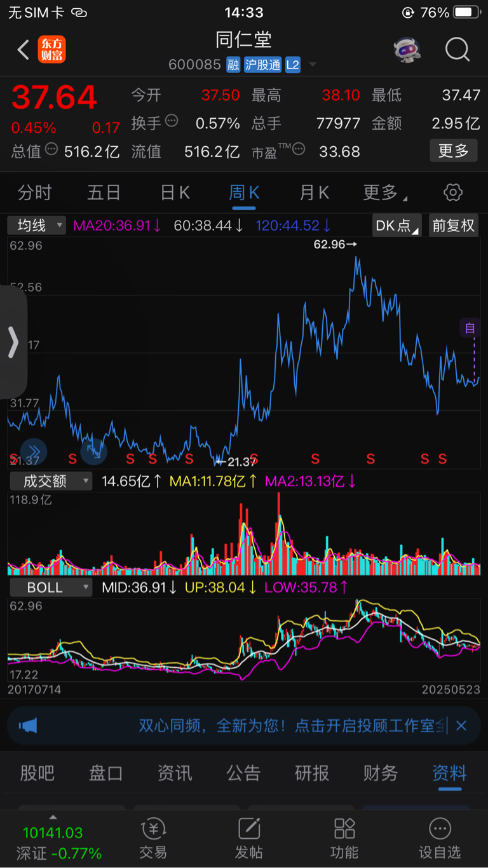Tap the 融 margin badge
The width and height of the screenshot is (488, 868).
click(233, 65)
